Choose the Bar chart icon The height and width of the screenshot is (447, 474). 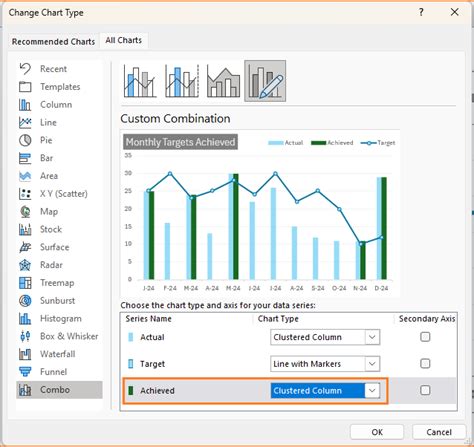[25, 158]
